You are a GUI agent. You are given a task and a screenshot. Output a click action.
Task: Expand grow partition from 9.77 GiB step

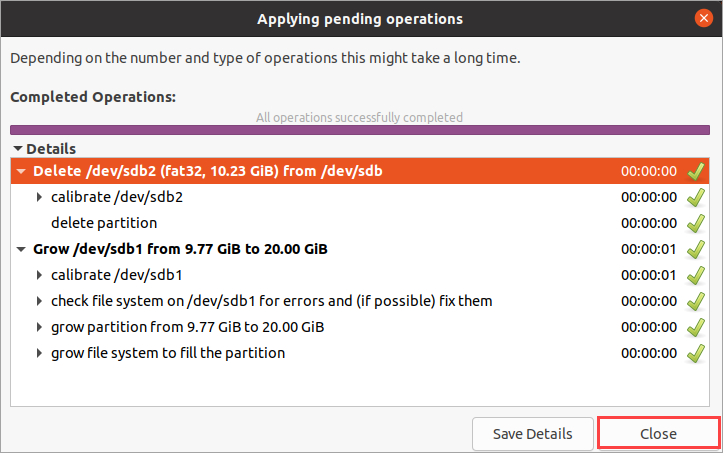[x=40, y=327]
